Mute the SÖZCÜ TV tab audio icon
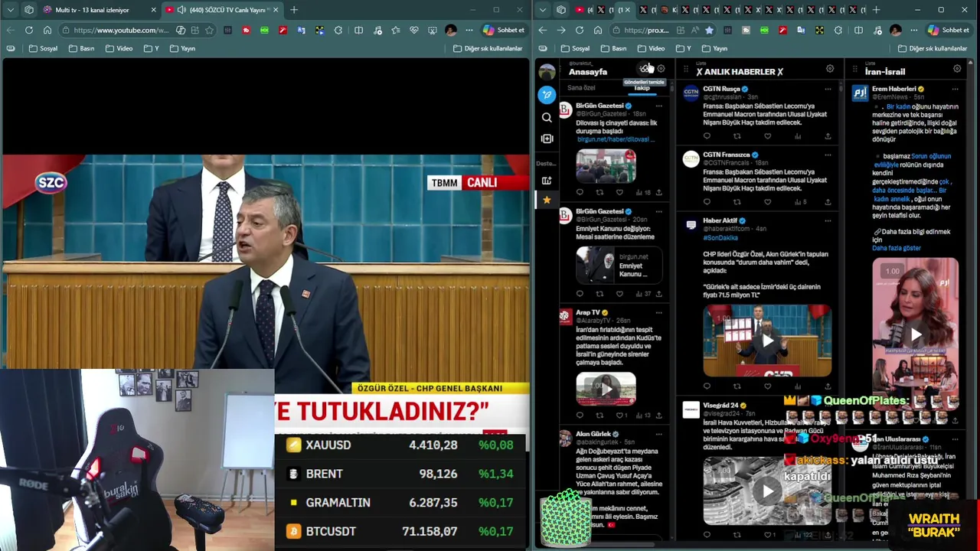Image resolution: width=980 pixels, height=551 pixels. pyautogui.click(x=181, y=10)
